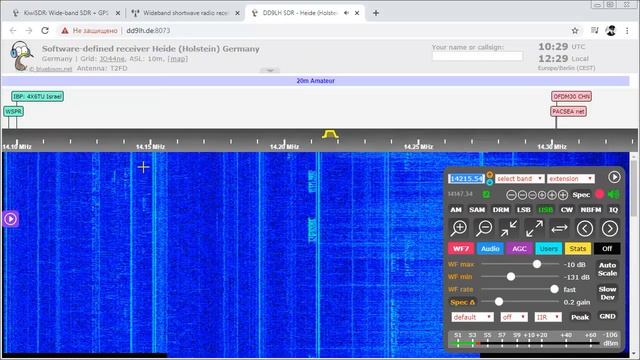
Task: Expand the top bar collapse handle
Action: 270,70
